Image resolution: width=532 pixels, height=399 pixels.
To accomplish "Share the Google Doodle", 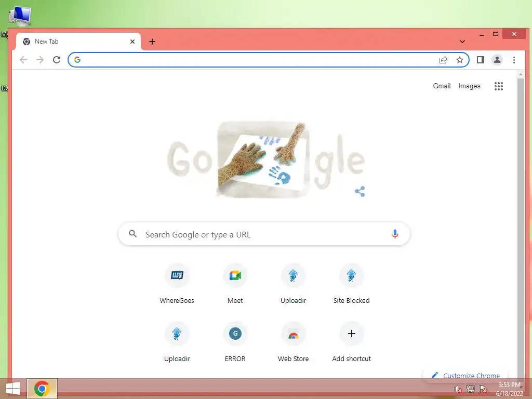I will (360, 191).
